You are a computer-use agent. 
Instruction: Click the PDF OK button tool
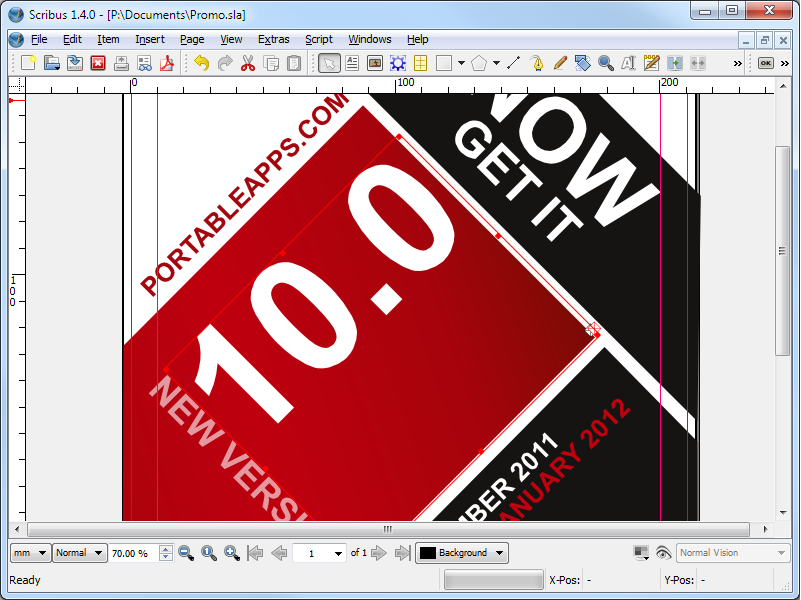click(765, 63)
